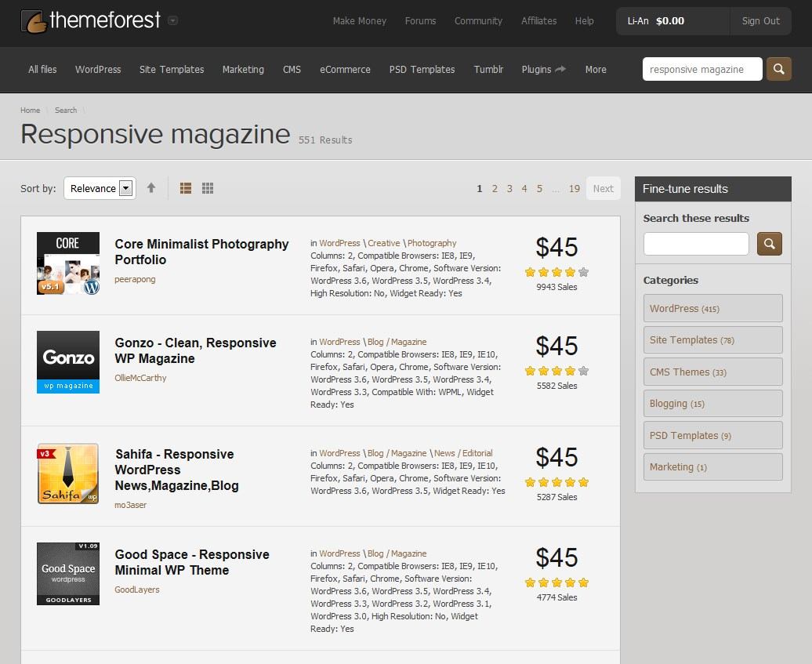
Task: Click the star rating of Sahifa
Action: pyautogui.click(x=556, y=482)
